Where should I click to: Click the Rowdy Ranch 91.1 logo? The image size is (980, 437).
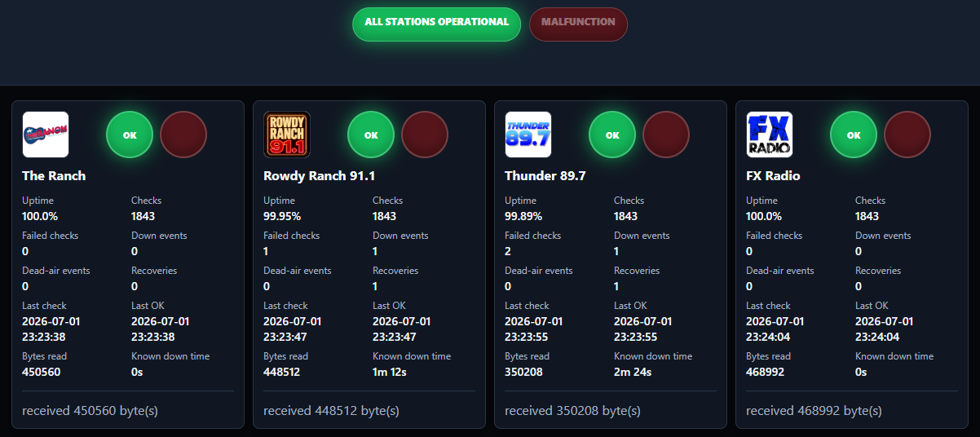287,135
